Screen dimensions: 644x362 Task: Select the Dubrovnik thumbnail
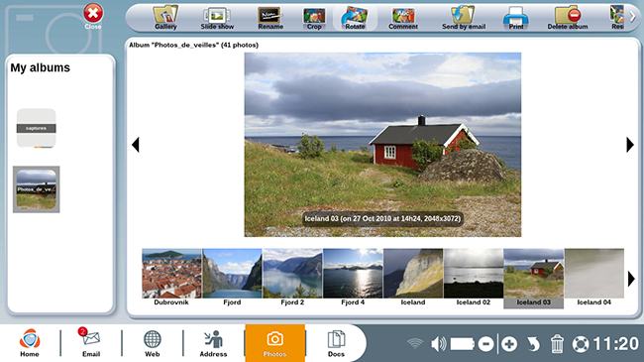tap(171, 278)
